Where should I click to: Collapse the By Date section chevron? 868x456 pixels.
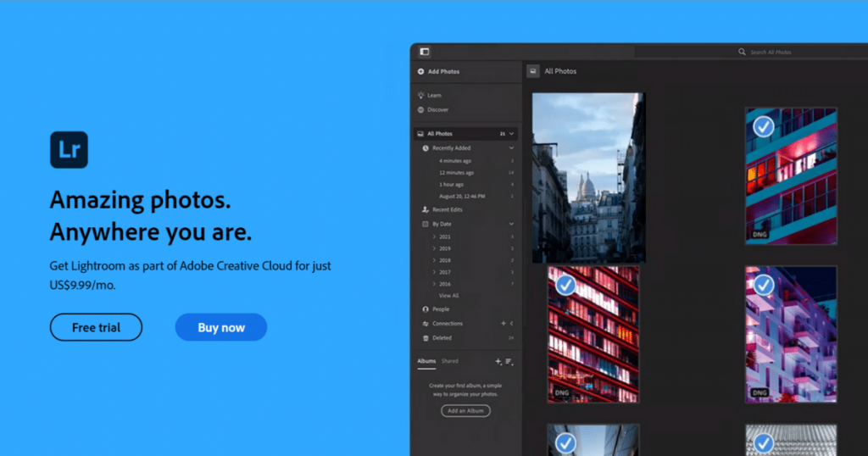click(511, 224)
